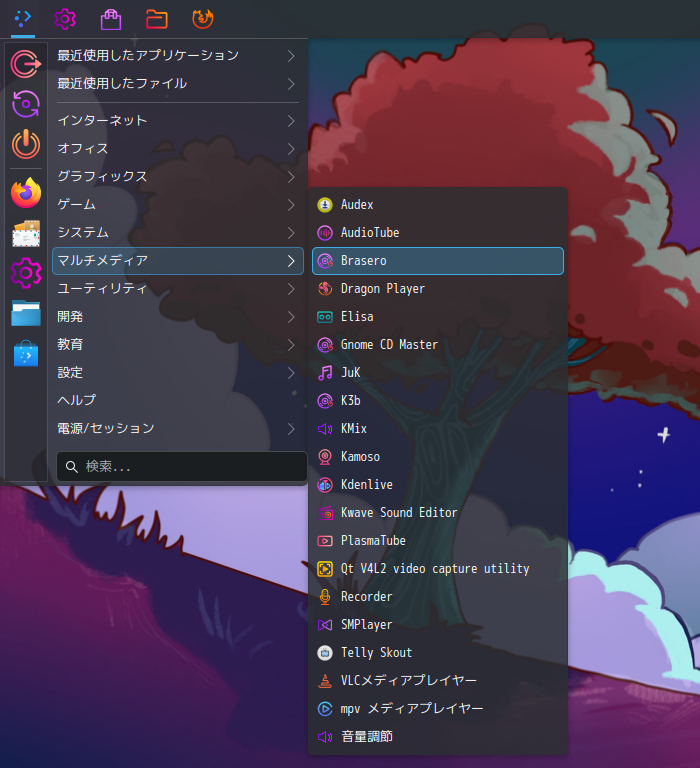Image resolution: width=700 pixels, height=768 pixels.
Task: Click the application launcher button on the panel
Action: click(x=23, y=19)
